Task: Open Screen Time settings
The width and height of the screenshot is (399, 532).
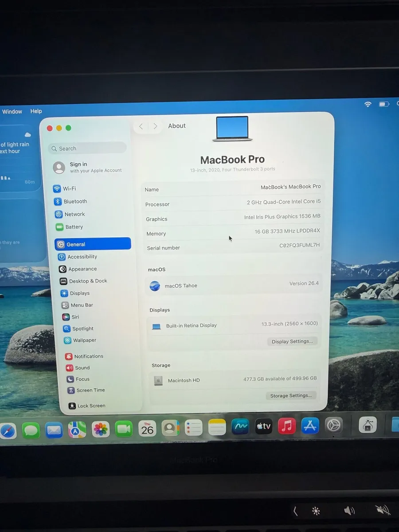Action: (x=85, y=390)
